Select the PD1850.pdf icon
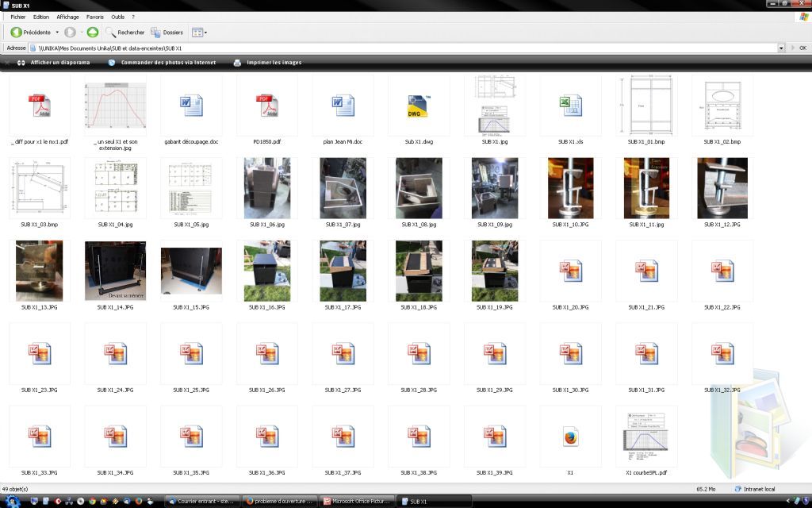This screenshot has height=508, width=812. (267, 106)
